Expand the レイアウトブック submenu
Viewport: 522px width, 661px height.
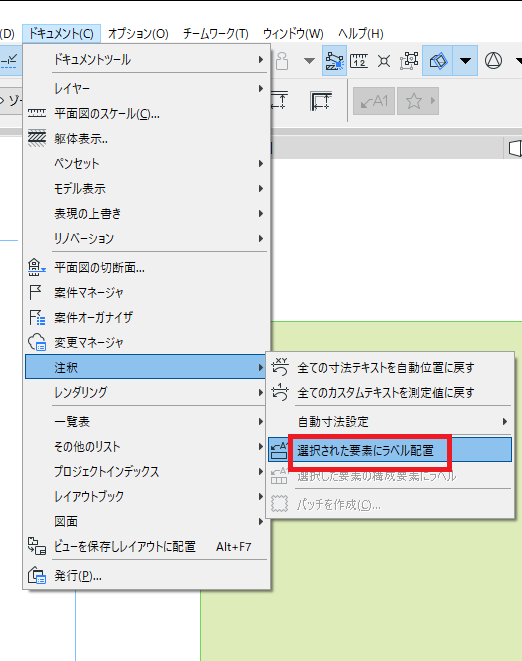tap(146, 496)
